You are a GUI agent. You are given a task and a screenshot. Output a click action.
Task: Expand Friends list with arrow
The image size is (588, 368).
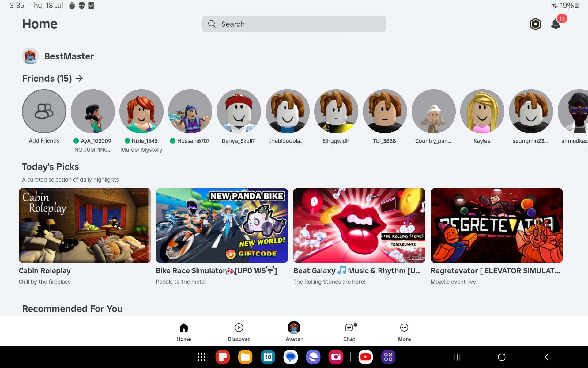79,78
